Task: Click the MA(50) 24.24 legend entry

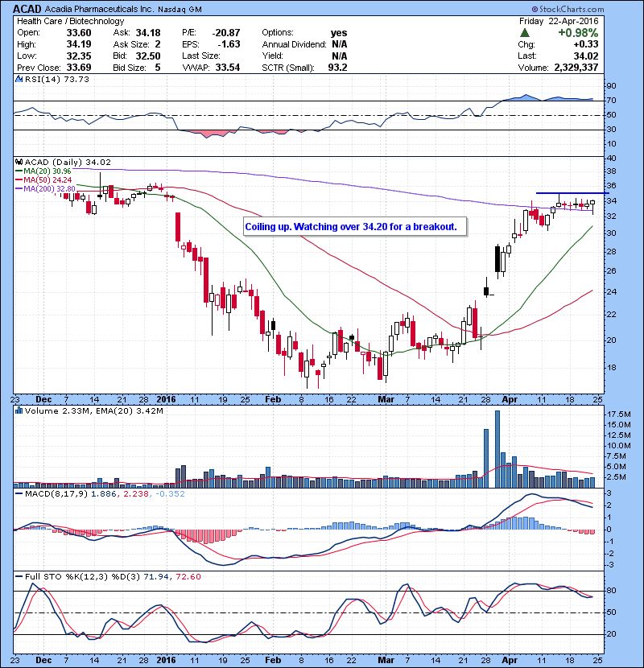Action: [43, 179]
